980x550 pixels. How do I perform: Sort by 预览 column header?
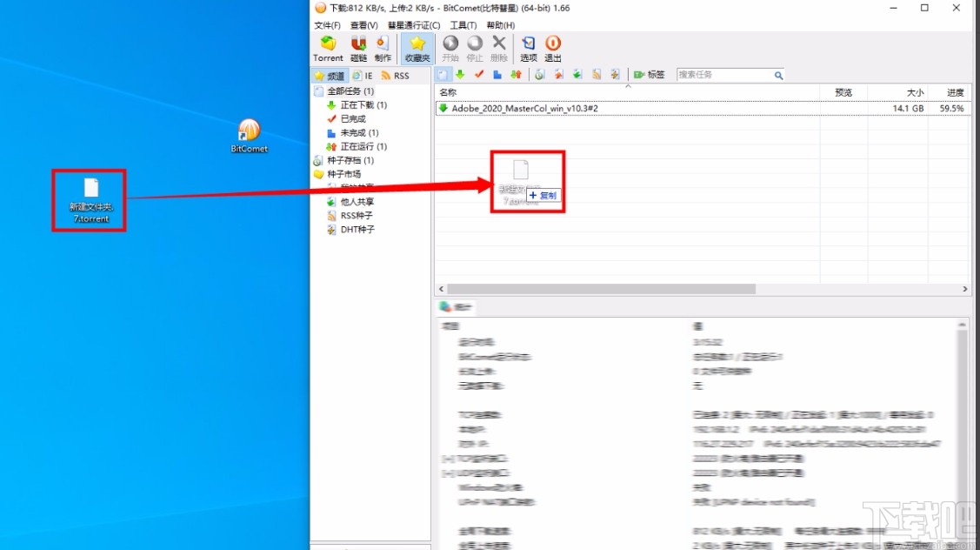(x=843, y=92)
